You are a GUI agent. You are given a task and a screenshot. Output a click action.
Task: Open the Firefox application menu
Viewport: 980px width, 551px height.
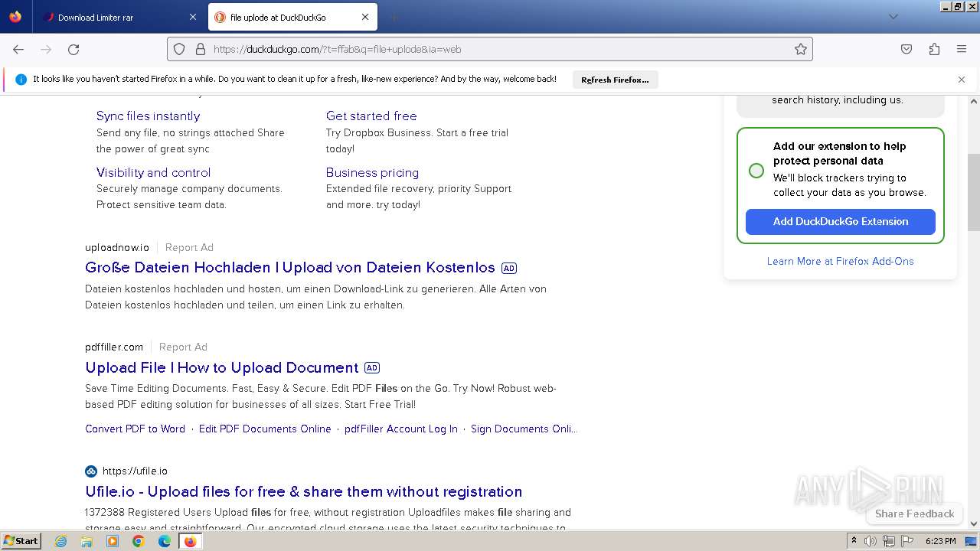[x=962, y=49]
